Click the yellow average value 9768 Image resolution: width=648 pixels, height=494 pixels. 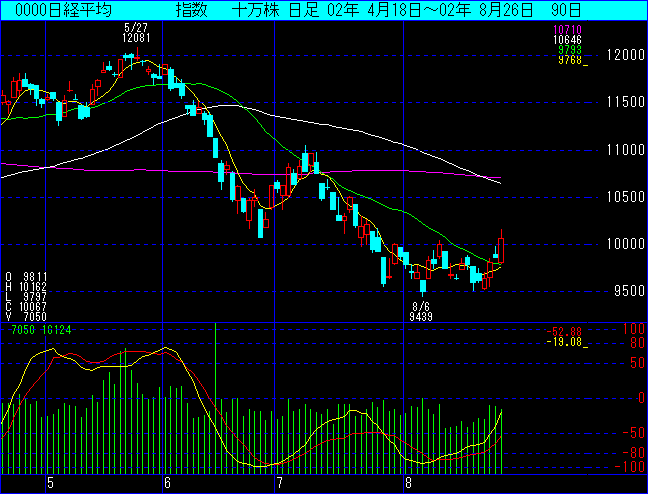coord(570,60)
